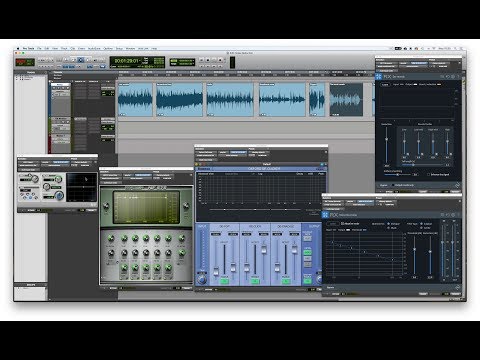Click the input trim knob in DeClicker
The height and width of the screenshot is (360, 480).
[x=202, y=279]
